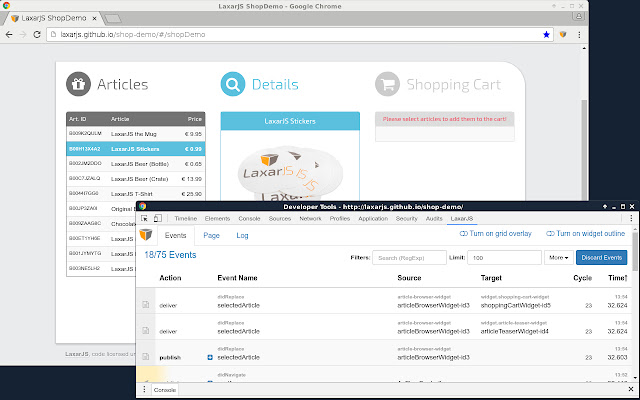Click the LaxarJS extension icon in Chrome toolbar

click(x=563, y=35)
